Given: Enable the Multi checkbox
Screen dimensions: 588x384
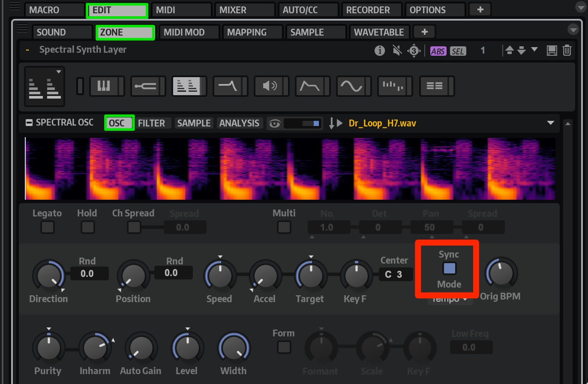Looking at the screenshot, I should tap(284, 227).
